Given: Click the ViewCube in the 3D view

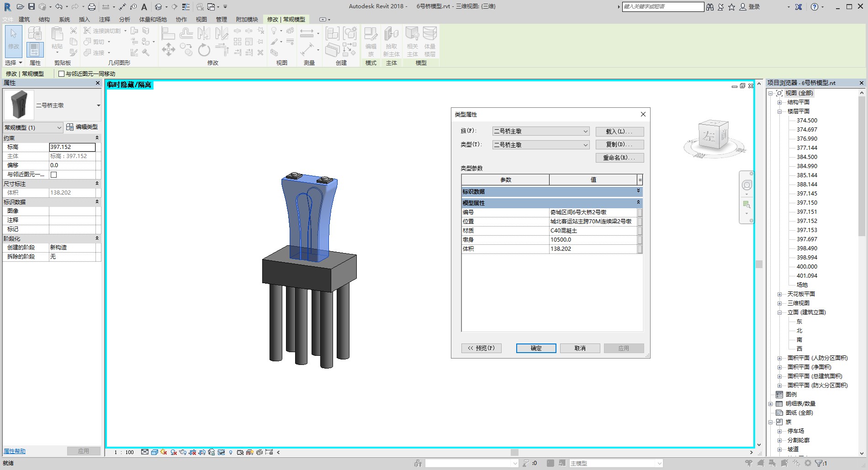Looking at the screenshot, I should 714,135.
